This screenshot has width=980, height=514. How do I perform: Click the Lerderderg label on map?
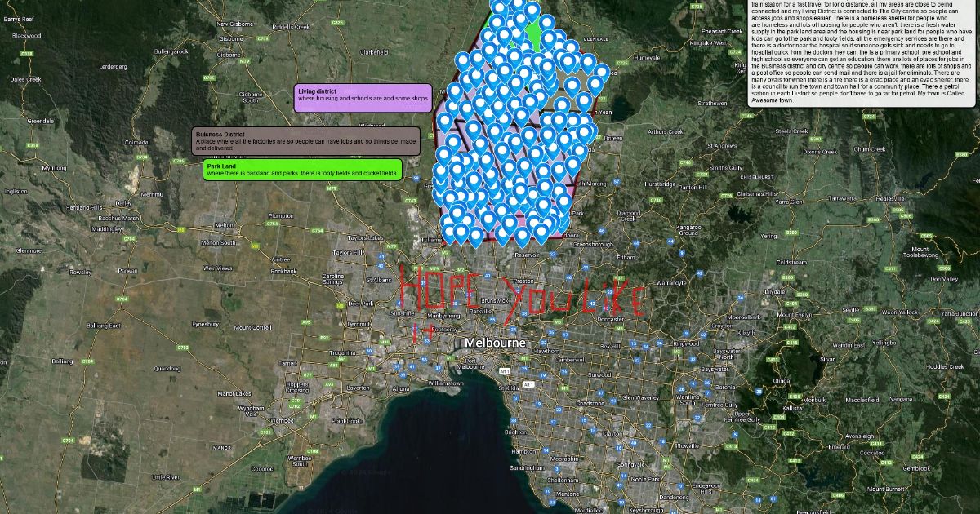[x=113, y=66]
